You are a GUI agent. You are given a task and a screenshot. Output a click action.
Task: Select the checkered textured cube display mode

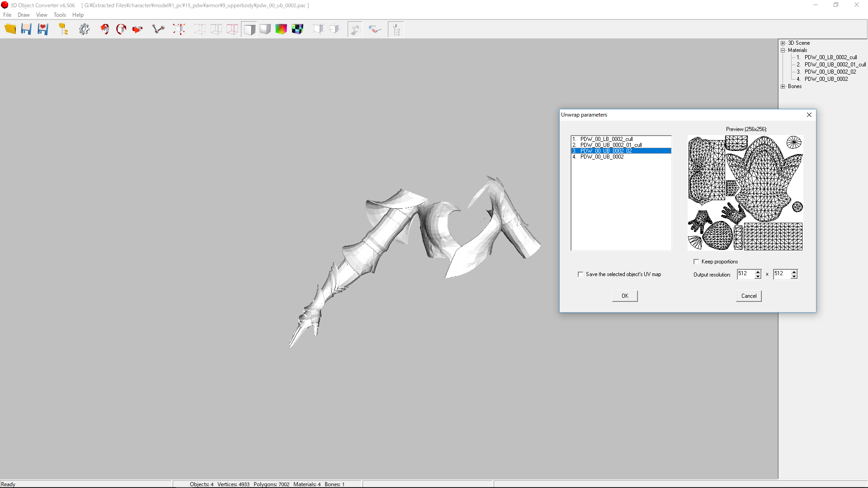tap(297, 29)
